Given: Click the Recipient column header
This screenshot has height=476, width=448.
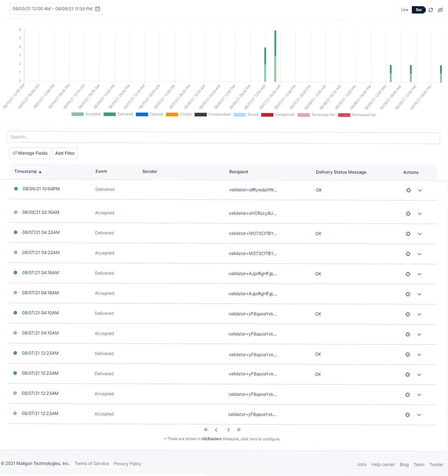Looking at the screenshot, I should pyautogui.click(x=238, y=172).
